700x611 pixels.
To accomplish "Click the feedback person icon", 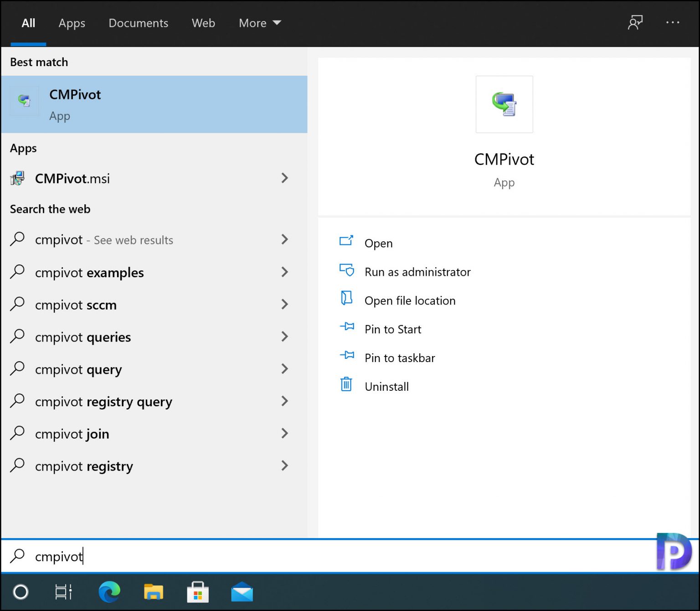I will pyautogui.click(x=635, y=22).
